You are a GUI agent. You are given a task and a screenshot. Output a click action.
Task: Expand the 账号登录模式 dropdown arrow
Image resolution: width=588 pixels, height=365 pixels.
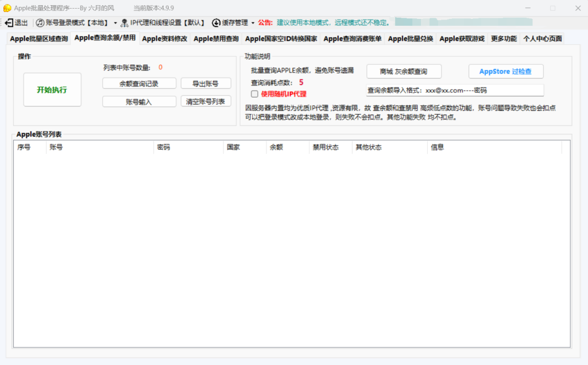[115, 23]
